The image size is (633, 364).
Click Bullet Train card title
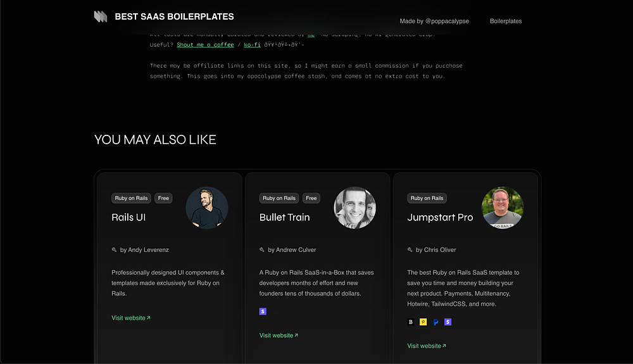pos(284,217)
